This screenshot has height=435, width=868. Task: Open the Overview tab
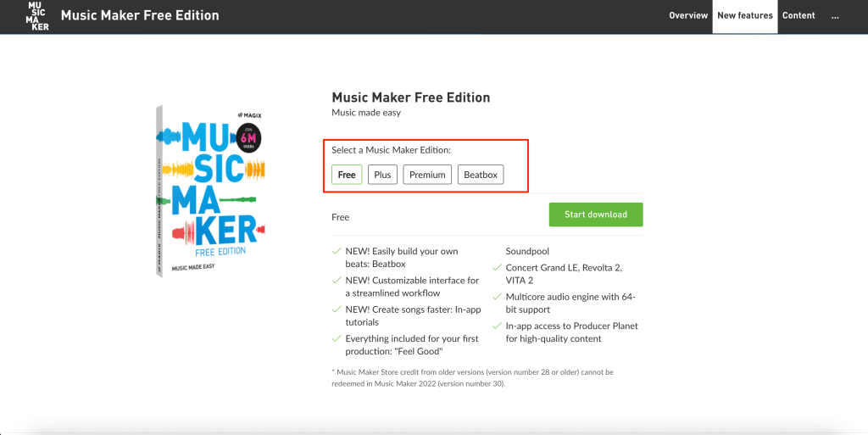[x=688, y=15]
